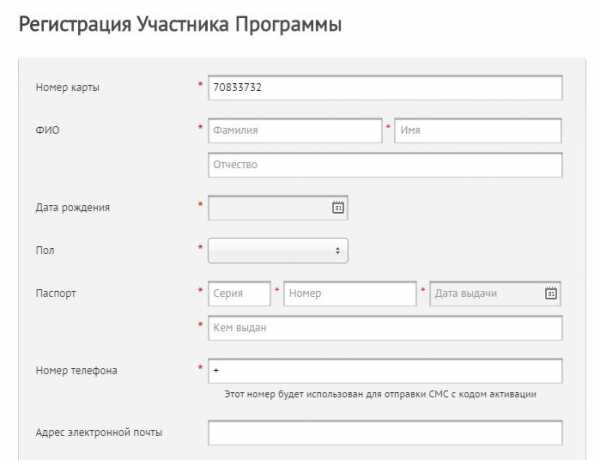600x460 pixels.
Task: Click inside the Дата рождения date box
Action: coord(268,207)
